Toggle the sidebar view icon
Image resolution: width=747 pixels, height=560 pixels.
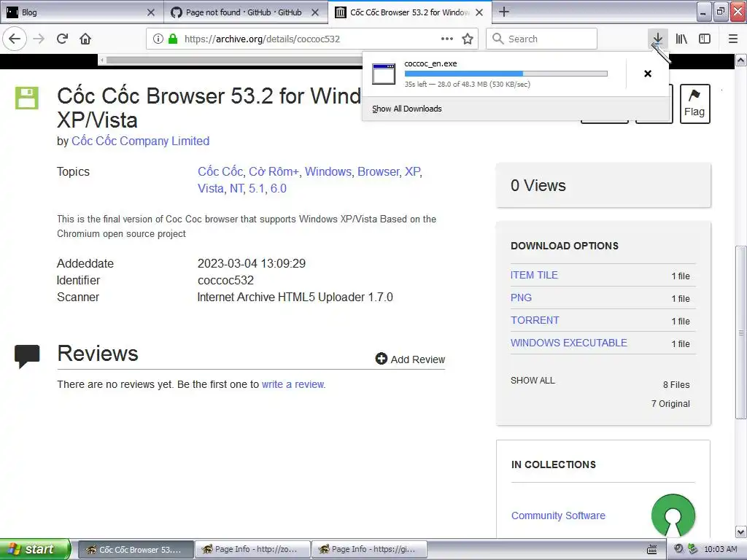click(x=705, y=39)
